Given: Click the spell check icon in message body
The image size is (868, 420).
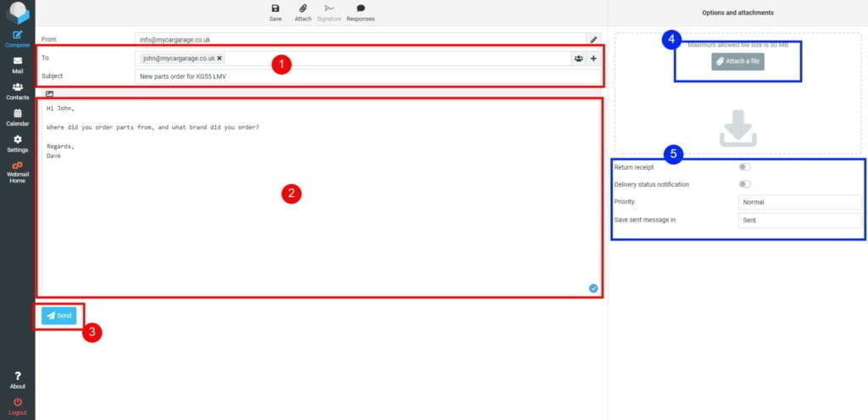Looking at the screenshot, I should pos(593,288).
